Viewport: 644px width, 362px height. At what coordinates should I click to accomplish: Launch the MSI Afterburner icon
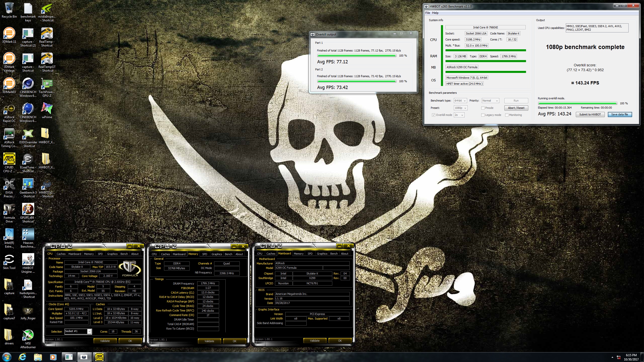[28, 339]
